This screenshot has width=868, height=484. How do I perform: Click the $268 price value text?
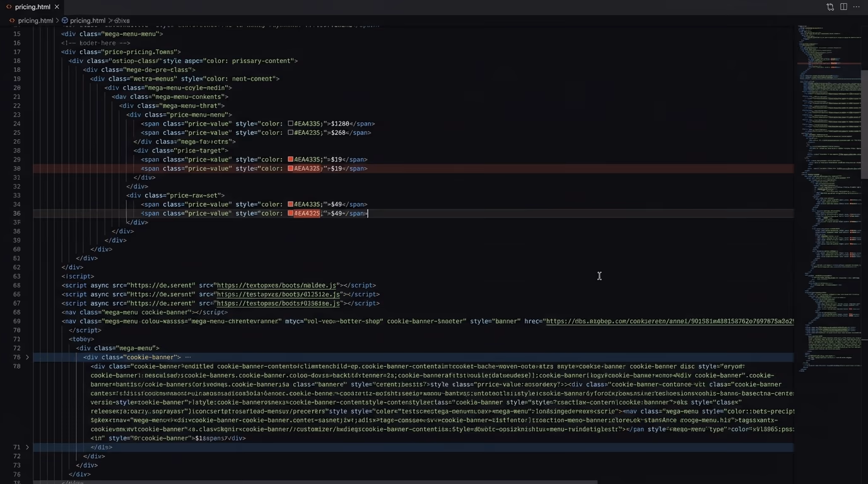coord(338,132)
